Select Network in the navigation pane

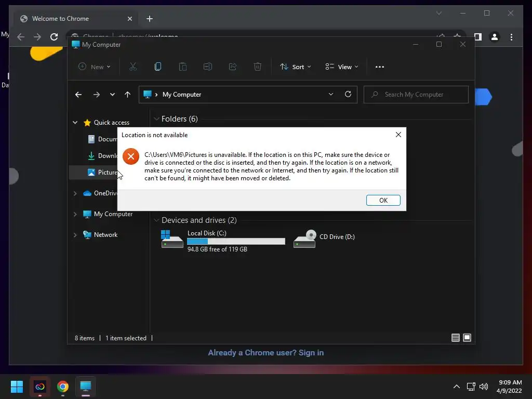100,235
